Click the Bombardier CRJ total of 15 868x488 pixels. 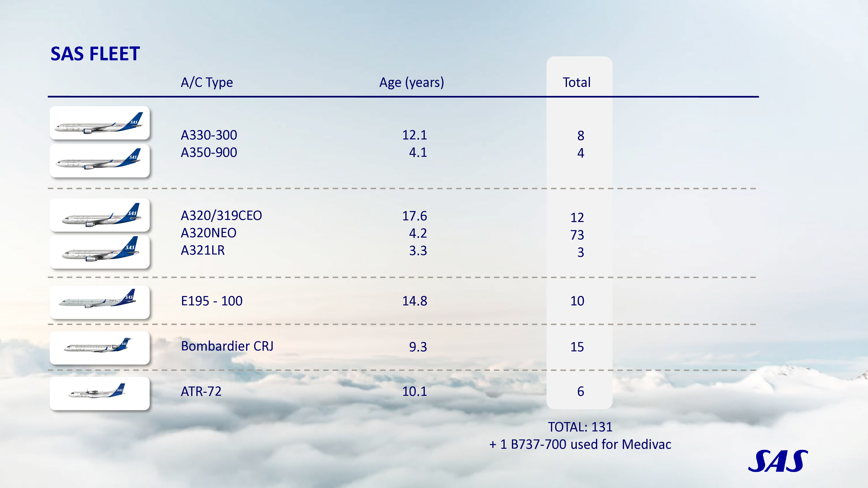pos(577,347)
